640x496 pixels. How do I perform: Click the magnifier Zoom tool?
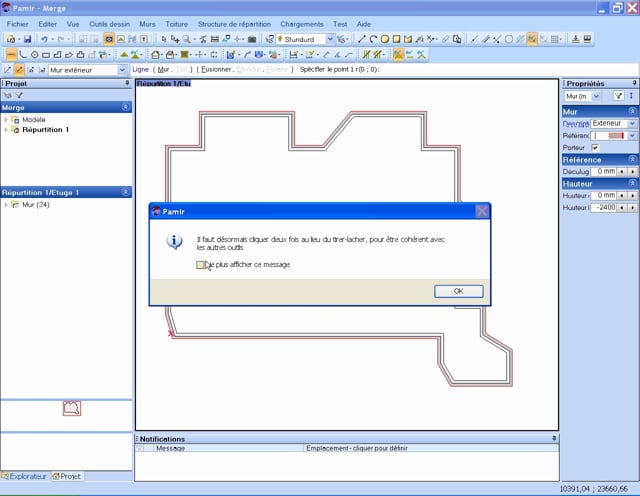pos(187,39)
